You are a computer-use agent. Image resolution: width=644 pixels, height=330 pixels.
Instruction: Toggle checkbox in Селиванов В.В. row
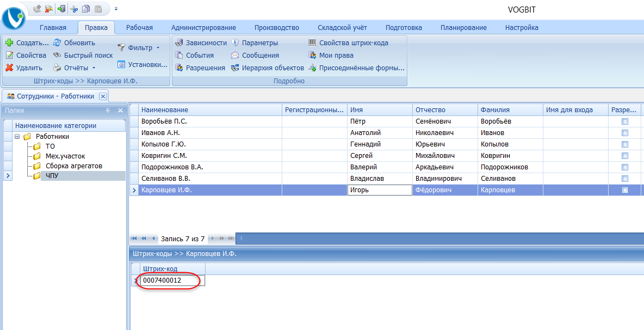point(625,179)
